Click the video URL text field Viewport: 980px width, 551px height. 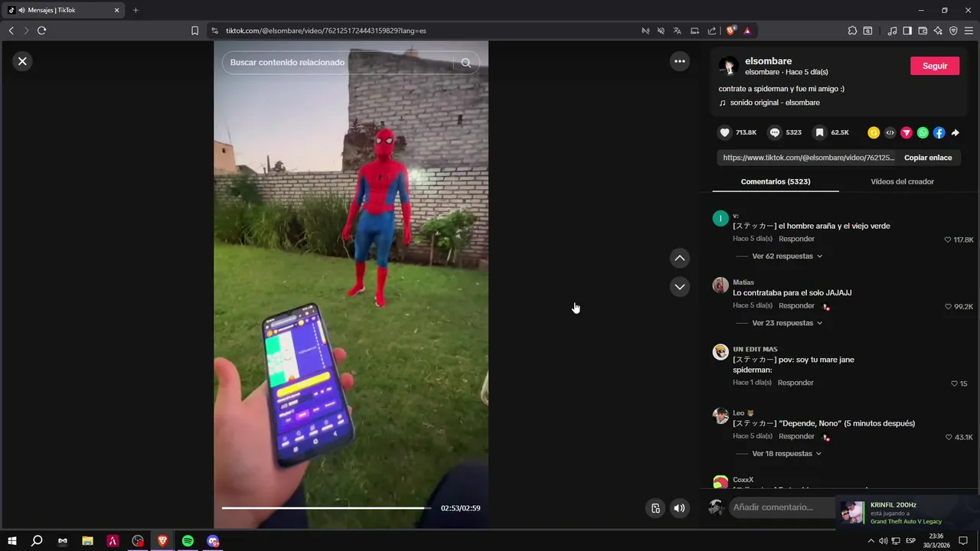point(806,158)
